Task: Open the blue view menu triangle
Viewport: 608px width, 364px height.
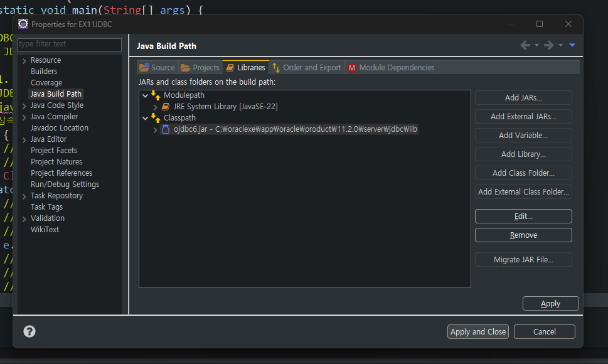Action: click(572, 45)
